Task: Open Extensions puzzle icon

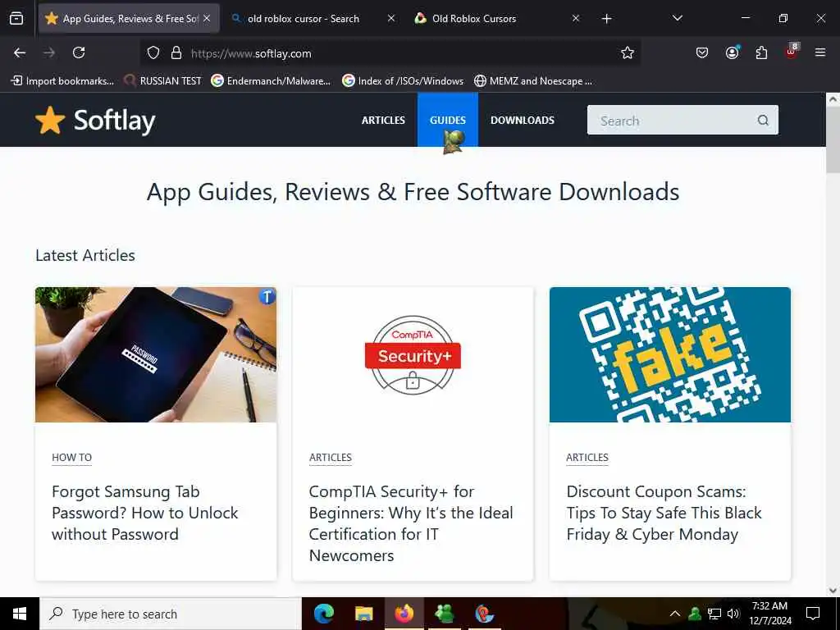Action: click(x=761, y=52)
